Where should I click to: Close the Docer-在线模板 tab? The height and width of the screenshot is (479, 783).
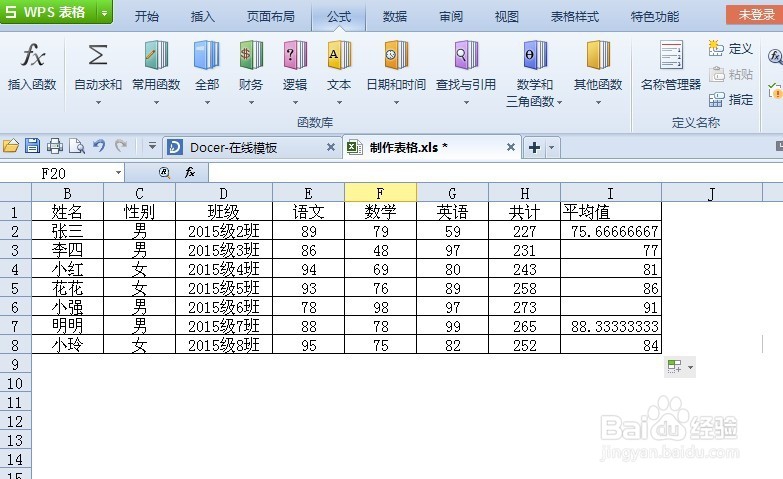[x=331, y=147]
